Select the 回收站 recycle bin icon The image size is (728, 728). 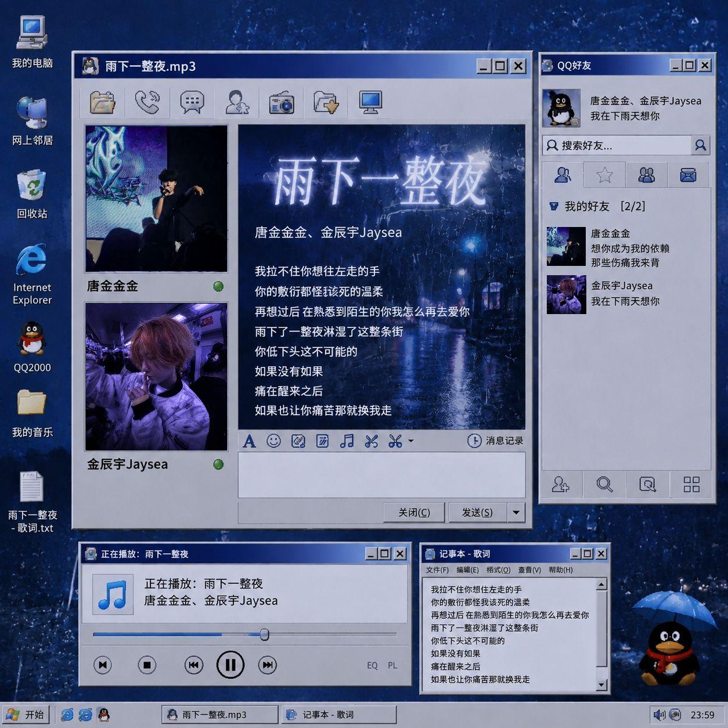pyautogui.click(x=32, y=194)
